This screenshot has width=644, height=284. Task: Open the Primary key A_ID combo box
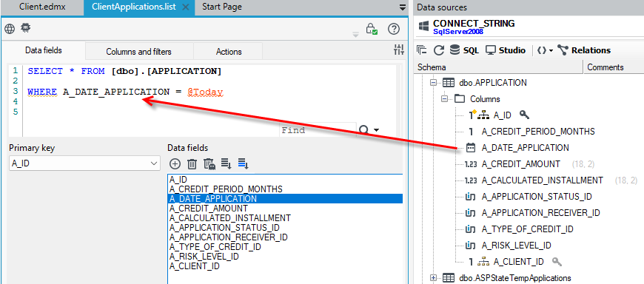pos(84,163)
